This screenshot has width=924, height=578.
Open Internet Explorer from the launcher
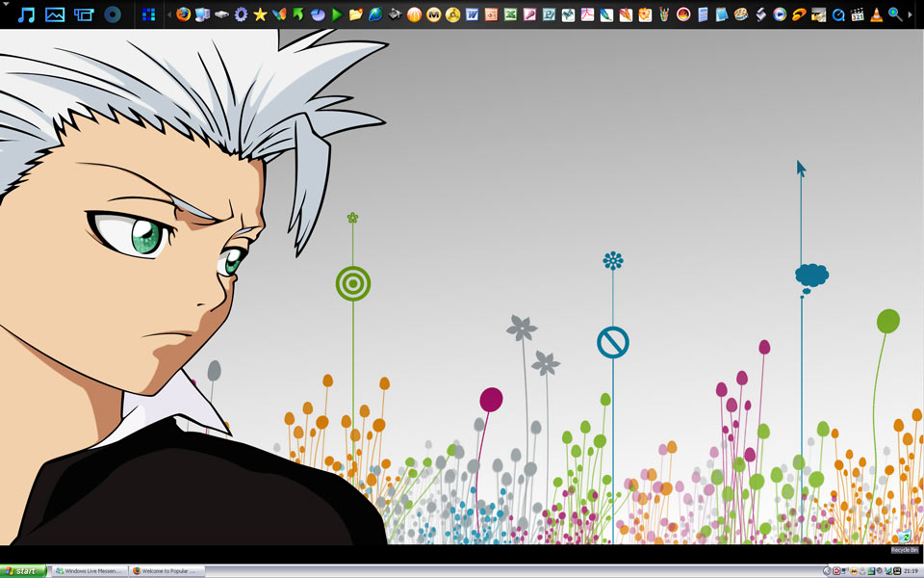point(375,14)
